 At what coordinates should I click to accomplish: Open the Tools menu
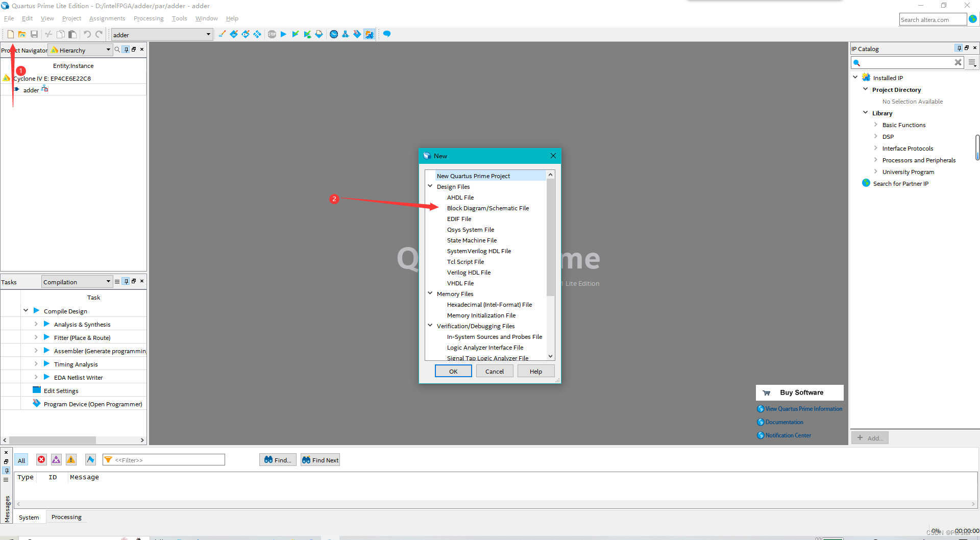179,18
